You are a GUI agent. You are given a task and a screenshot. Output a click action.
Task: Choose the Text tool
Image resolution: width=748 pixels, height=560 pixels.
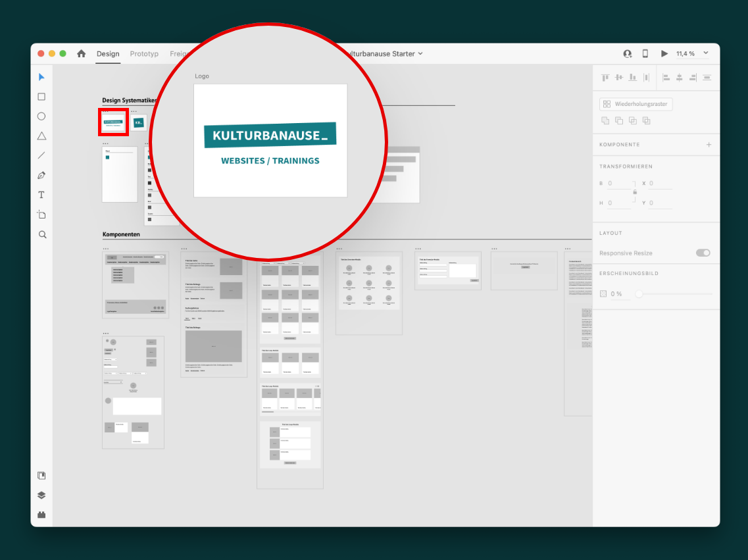coord(41,195)
